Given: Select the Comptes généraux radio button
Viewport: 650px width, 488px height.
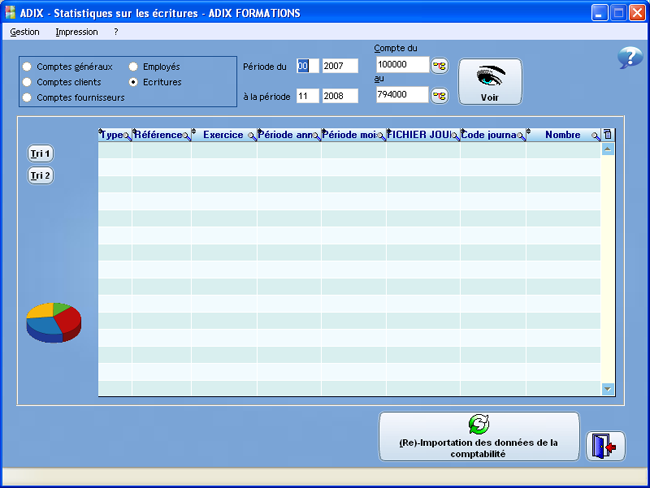Looking at the screenshot, I should (x=27, y=66).
